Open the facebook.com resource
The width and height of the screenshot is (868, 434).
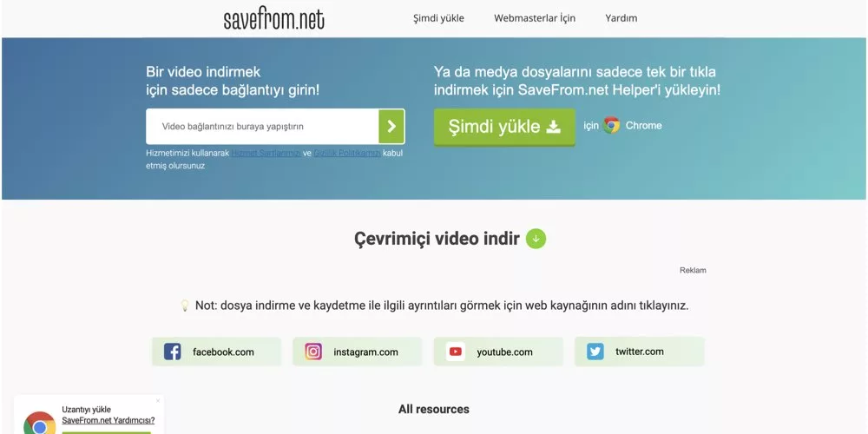pyautogui.click(x=216, y=352)
